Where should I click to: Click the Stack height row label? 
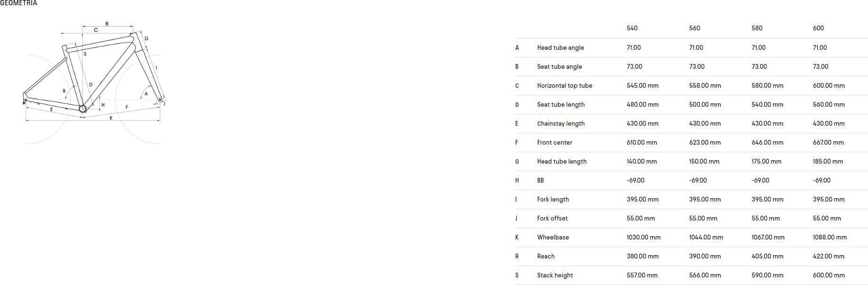tap(555, 276)
